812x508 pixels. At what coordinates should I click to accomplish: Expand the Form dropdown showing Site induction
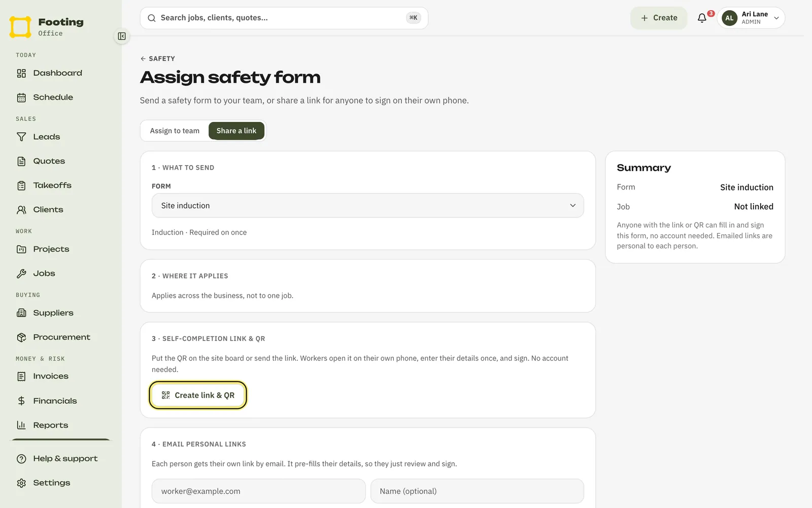[x=367, y=206]
